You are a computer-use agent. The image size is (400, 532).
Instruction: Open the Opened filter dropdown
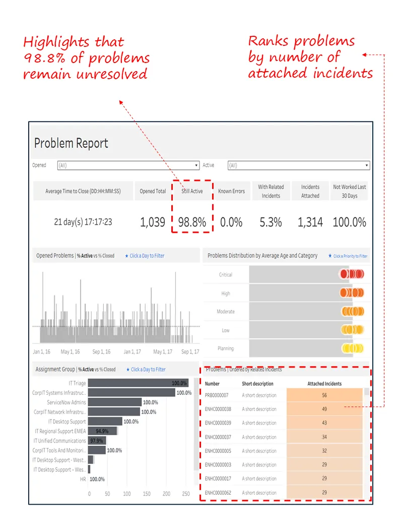click(128, 165)
